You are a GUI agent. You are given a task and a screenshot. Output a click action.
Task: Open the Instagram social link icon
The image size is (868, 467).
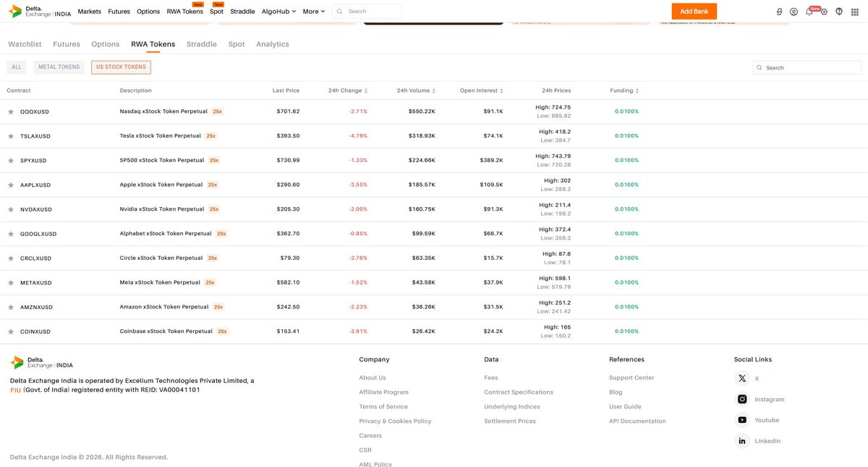click(x=742, y=399)
